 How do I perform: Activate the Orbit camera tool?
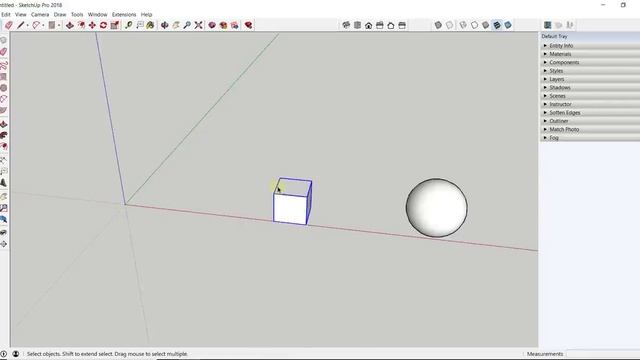pos(164,25)
